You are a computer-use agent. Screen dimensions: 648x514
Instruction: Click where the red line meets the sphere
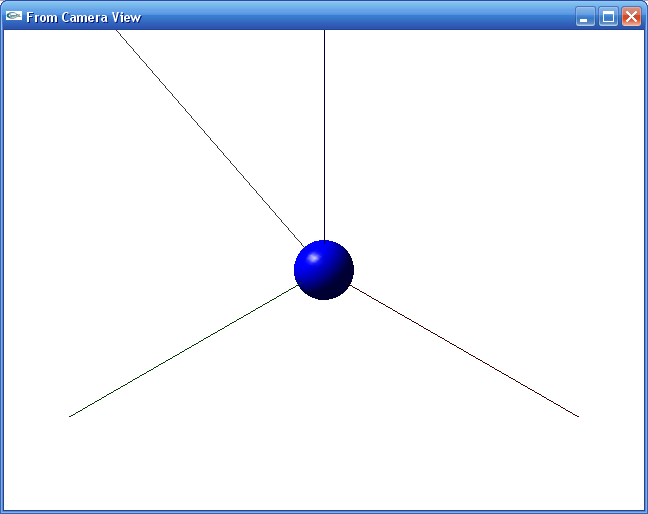350,286
